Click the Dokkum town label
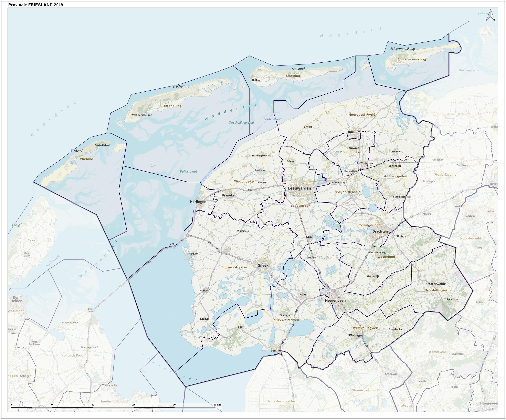This screenshot has width=506, height=420. 354,132
